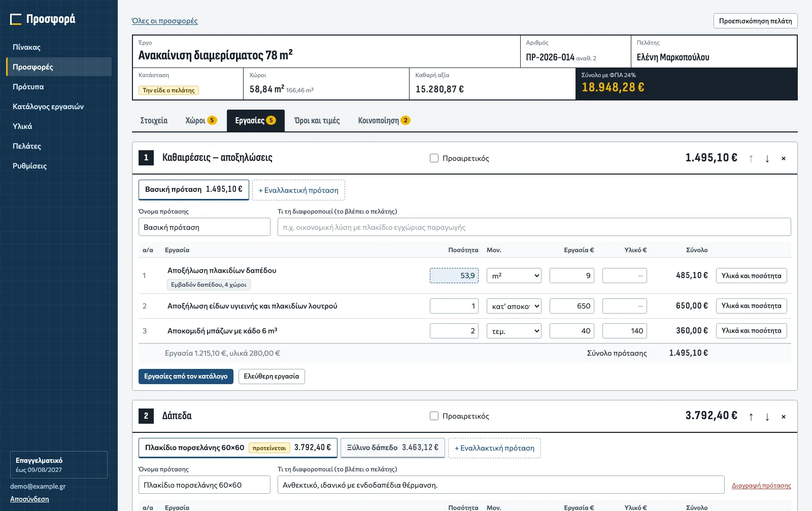Open Πρότυπα in the sidebar
The image size is (812, 511).
tap(59, 87)
